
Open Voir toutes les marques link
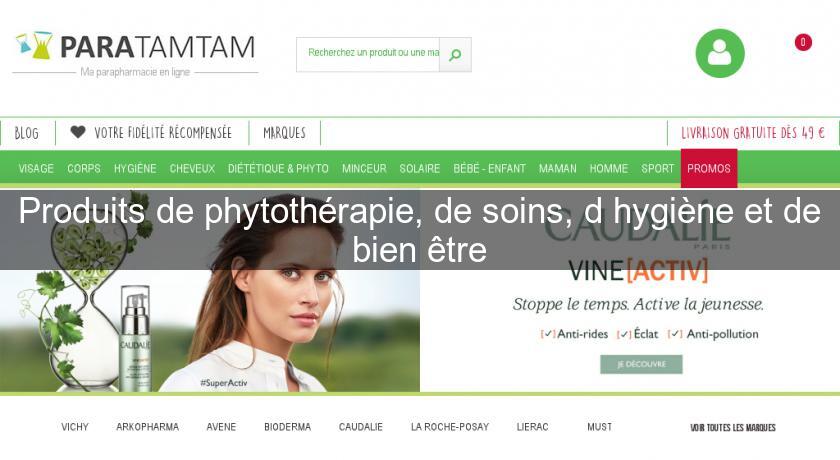(733, 427)
